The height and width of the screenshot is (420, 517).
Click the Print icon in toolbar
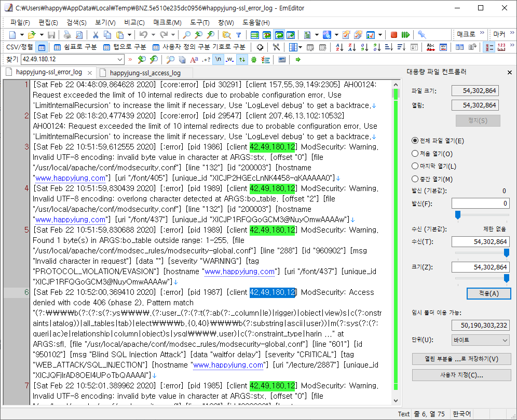pos(67,35)
